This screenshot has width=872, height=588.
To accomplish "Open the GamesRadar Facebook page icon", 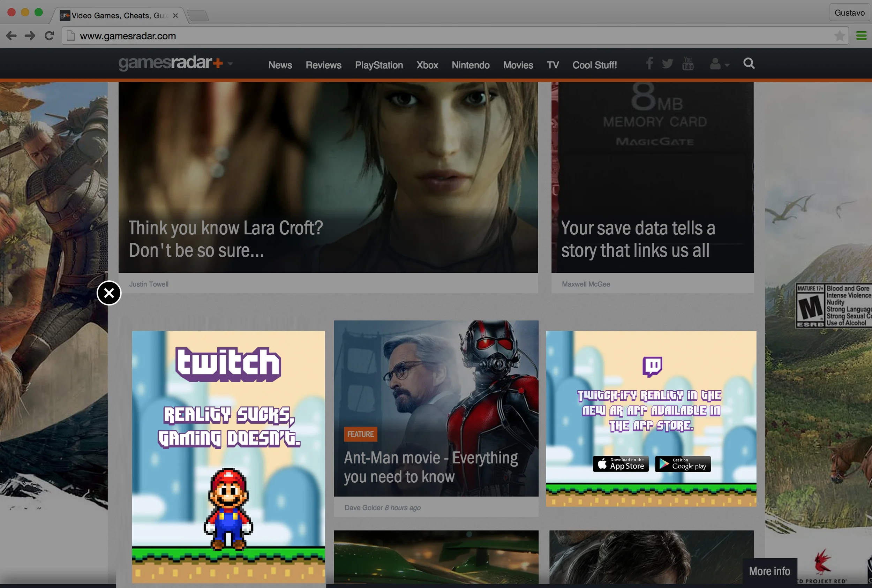I will (649, 63).
